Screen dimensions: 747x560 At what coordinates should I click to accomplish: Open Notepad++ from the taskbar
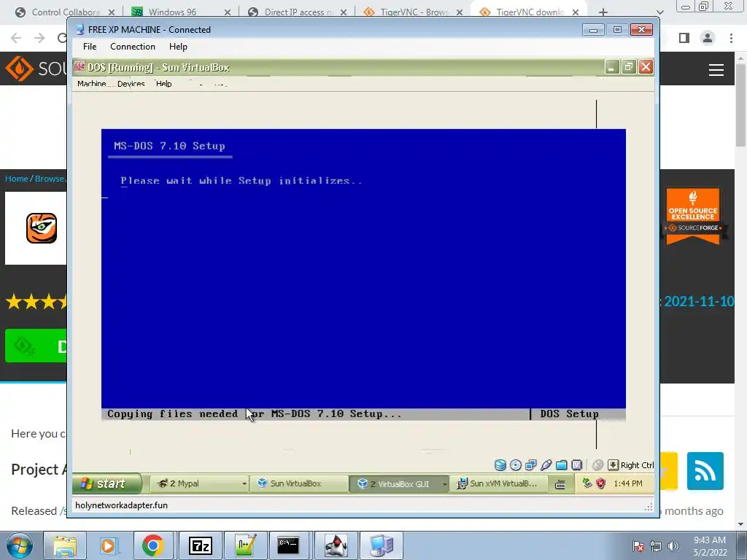tap(245, 545)
